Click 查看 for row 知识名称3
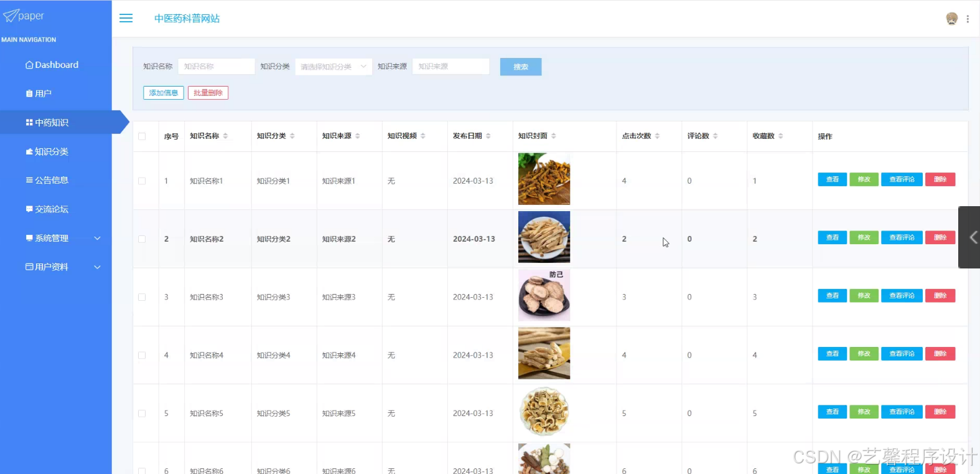980x474 pixels. (832, 295)
